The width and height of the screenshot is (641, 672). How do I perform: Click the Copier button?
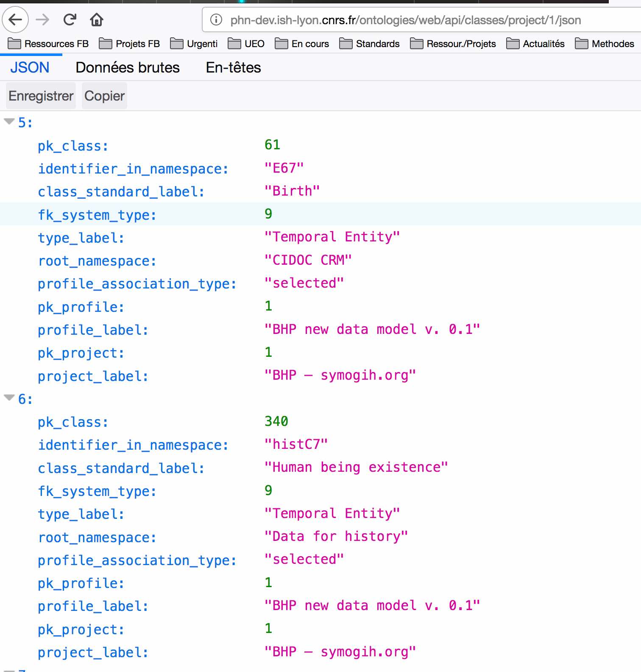coord(104,96)
